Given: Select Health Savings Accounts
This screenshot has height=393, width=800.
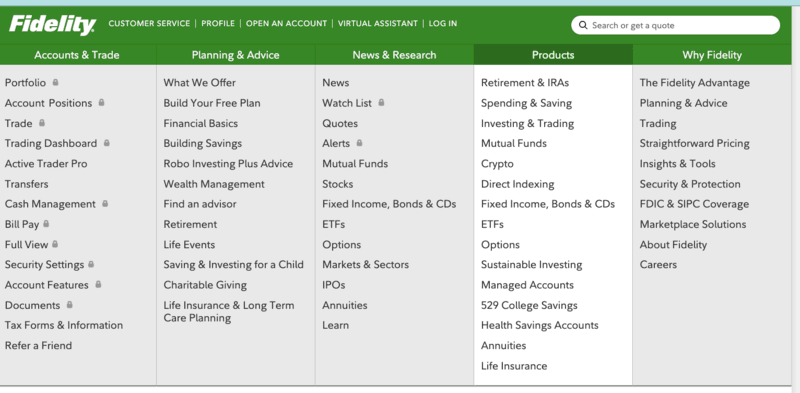Looking at the screenshot, I should point(540,325).
